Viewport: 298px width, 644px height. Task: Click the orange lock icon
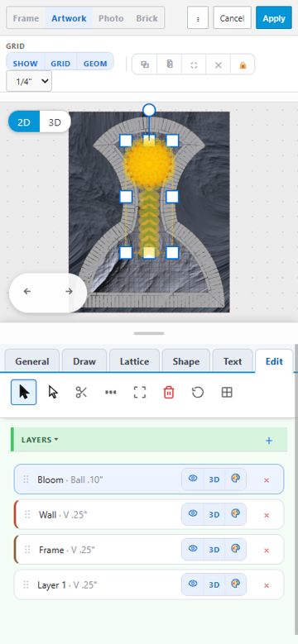click(243, 64)
